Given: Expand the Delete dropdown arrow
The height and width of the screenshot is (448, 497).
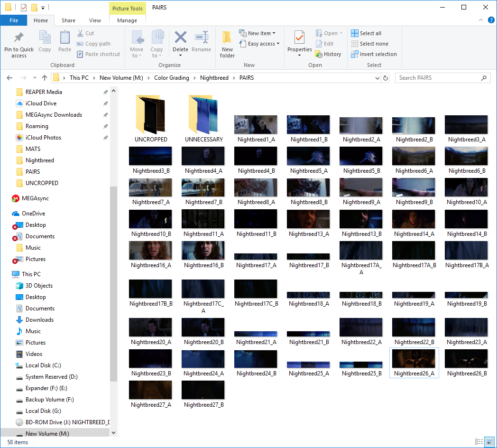Looking at the screenshot, I should coord(180,56).
